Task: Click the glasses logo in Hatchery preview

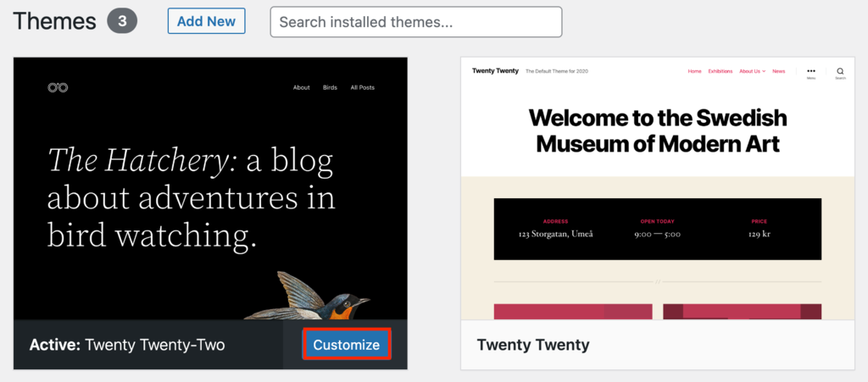Action: 58,87
